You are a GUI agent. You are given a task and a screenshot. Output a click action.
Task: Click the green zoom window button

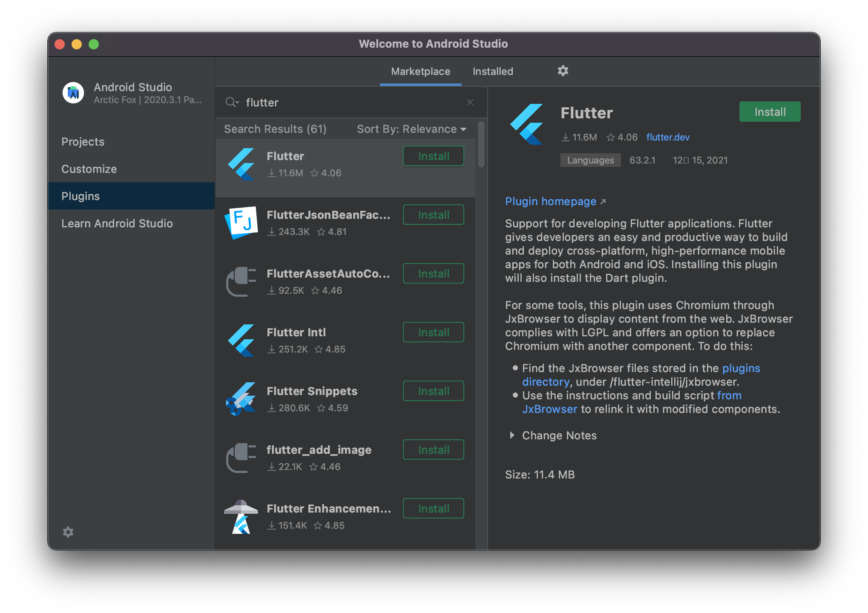(94, 44)
